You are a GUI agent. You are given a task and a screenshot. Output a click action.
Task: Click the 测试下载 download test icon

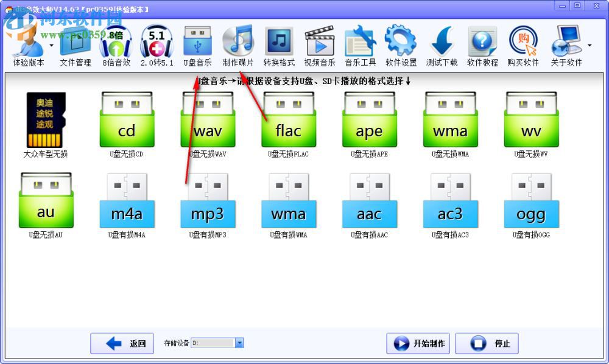[442, 43]
